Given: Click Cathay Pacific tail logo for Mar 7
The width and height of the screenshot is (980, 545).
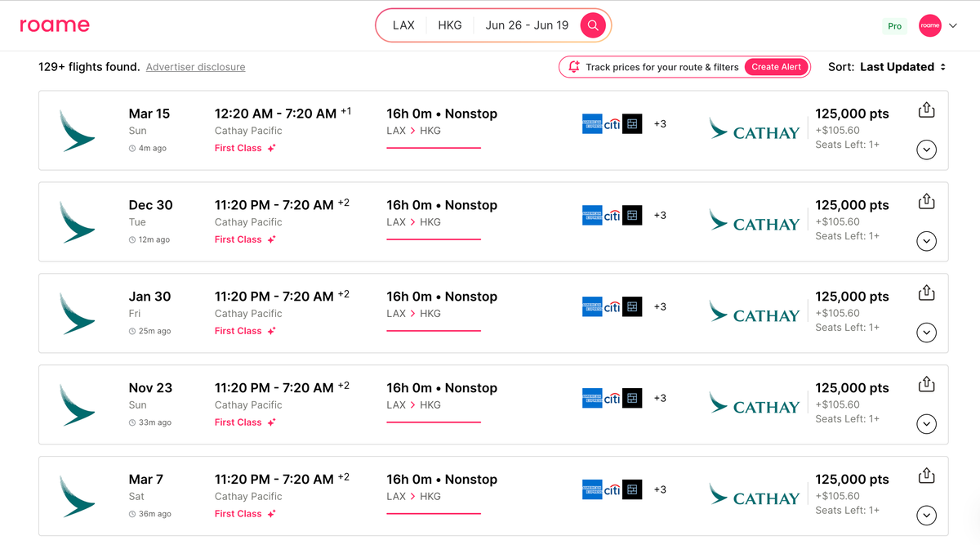Looking at the screenshot, I should point(77,497).
